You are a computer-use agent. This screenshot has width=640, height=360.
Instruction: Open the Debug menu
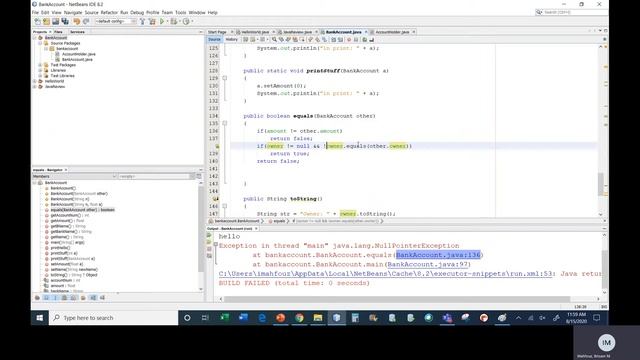[137, 13]
